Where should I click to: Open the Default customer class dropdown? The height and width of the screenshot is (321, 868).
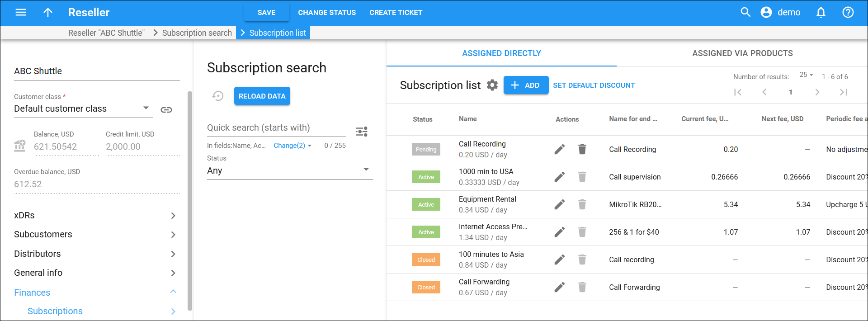pyautogui.click(x=83, y=109)
